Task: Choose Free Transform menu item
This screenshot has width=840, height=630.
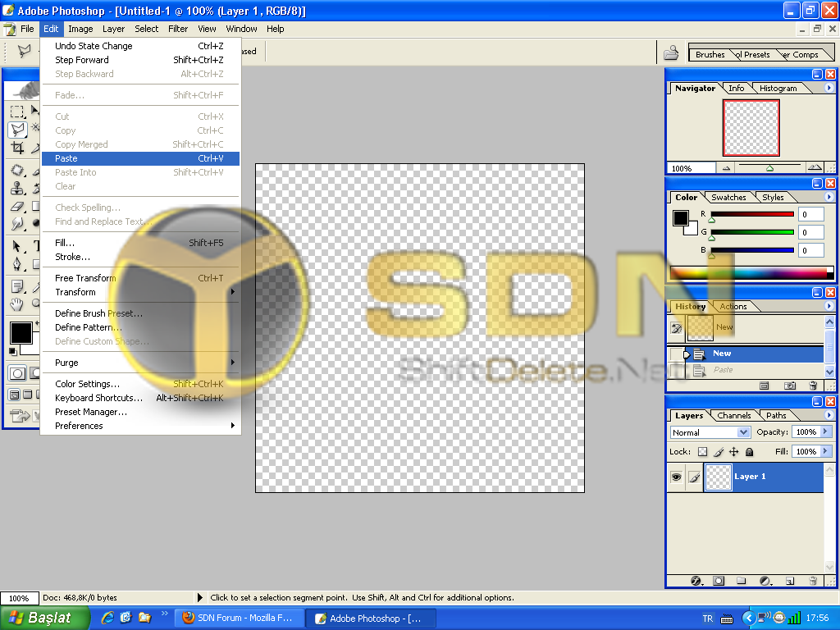Action: click(x=139, y=278)
